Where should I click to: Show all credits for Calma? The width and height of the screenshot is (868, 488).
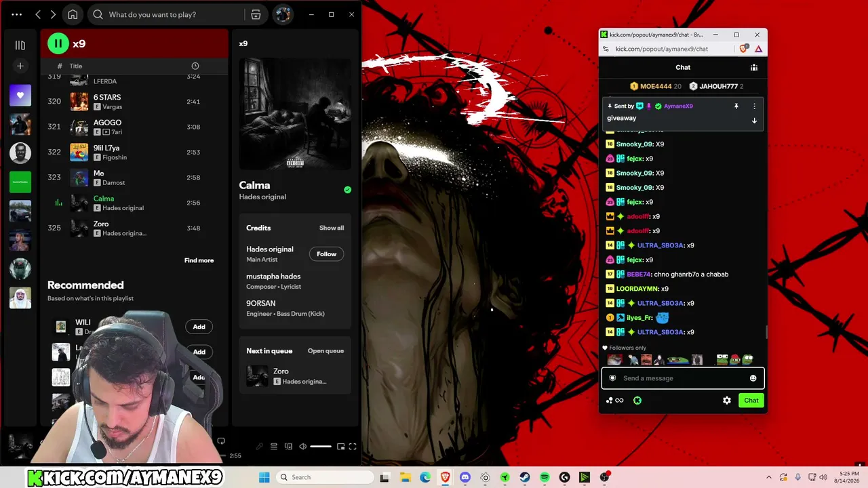332,228
